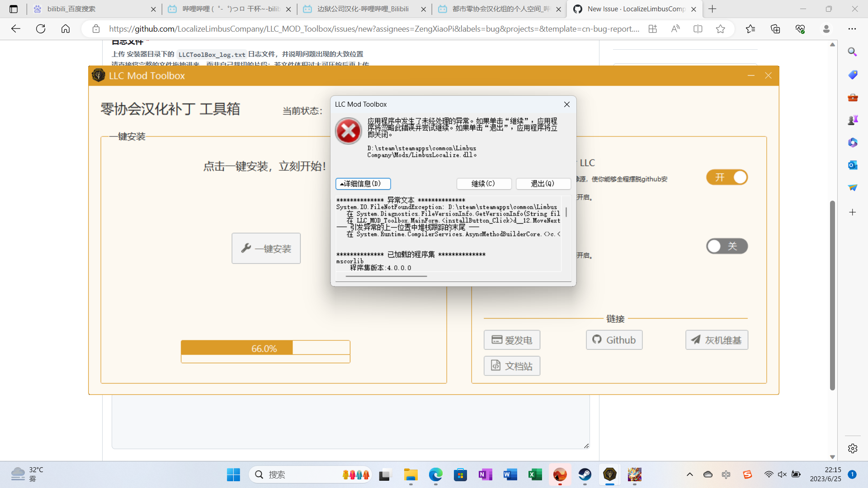This screenshot has width=868, height=488.
Task: Open Outlook from the Edge sidebar
Action: point(853,165)
